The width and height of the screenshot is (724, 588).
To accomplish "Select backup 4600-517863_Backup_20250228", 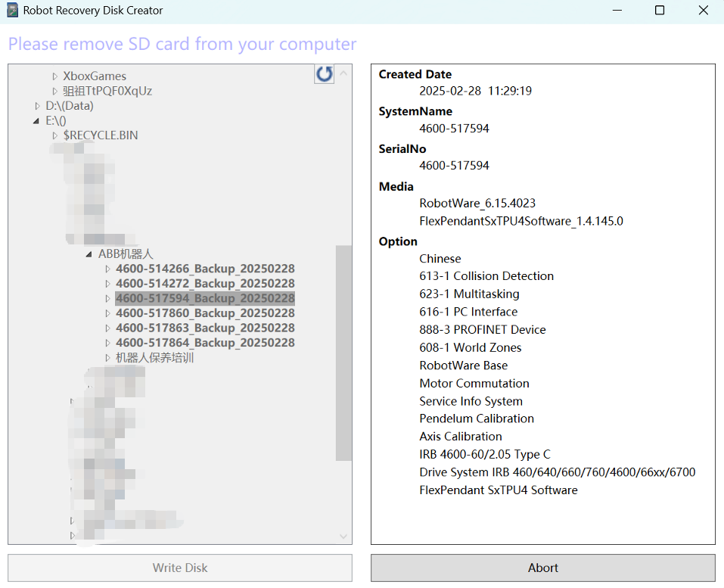I will point(205,328).
